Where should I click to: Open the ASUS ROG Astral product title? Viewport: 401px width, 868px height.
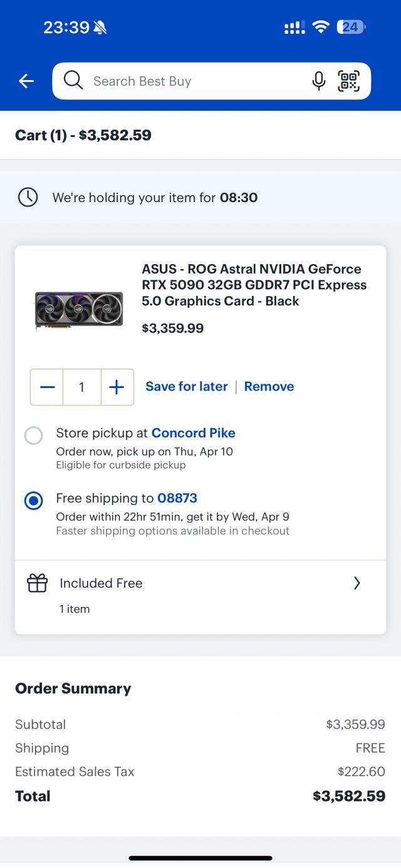coord(254,285)
